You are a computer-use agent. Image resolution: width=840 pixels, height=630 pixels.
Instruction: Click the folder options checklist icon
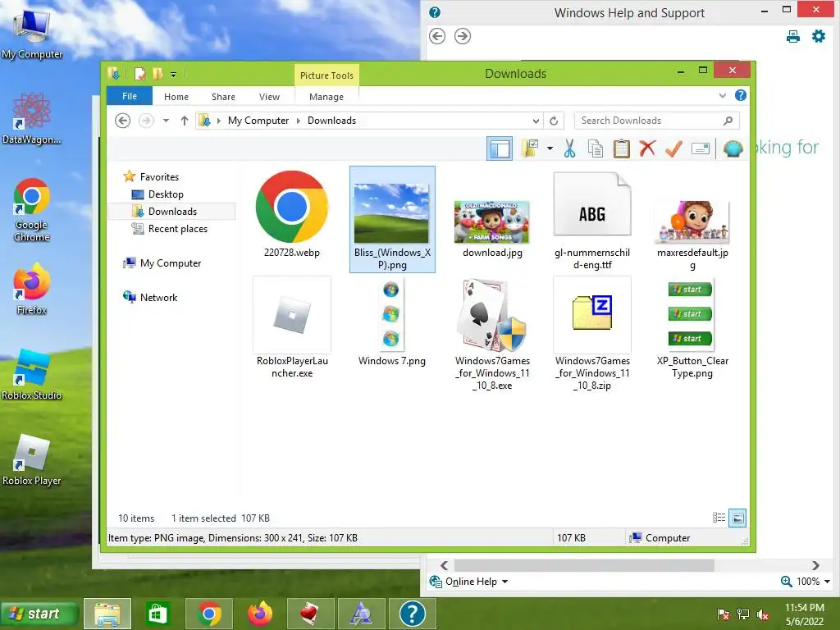(x=531, y=148)
